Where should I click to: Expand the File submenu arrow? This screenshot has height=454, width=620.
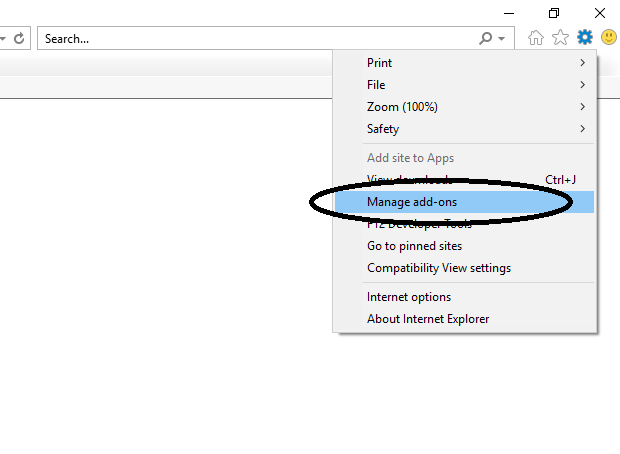pyautogui.click(x=582, y=85)
